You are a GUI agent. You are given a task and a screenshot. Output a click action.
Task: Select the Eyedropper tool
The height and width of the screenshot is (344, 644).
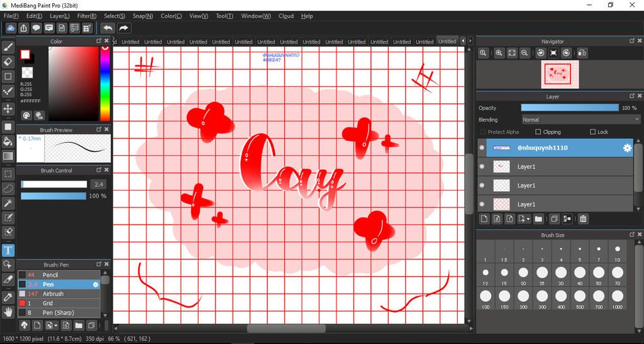(8, 297)
